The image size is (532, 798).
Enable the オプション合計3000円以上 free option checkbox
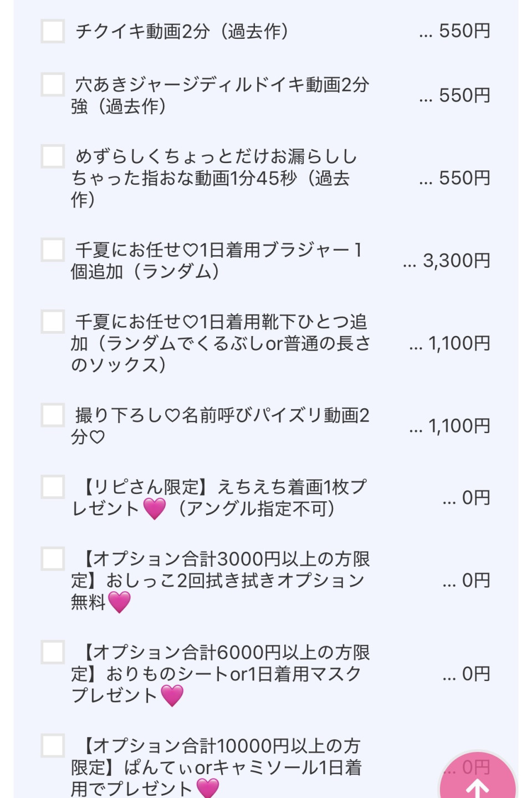[x=53, y=558]
